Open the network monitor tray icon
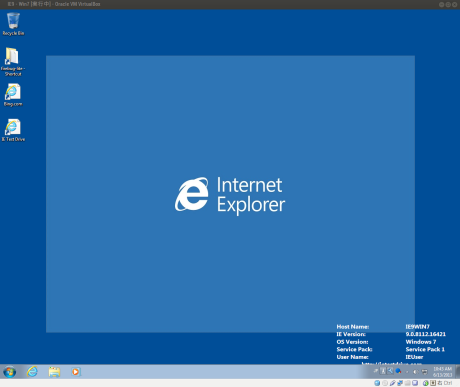Screen dimensions: 460x387 424,372
